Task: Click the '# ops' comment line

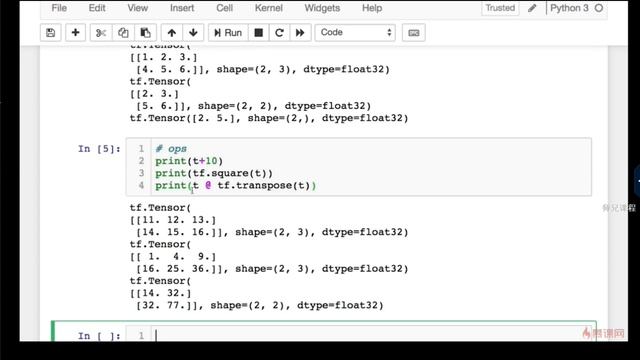Action: point(171,149)
